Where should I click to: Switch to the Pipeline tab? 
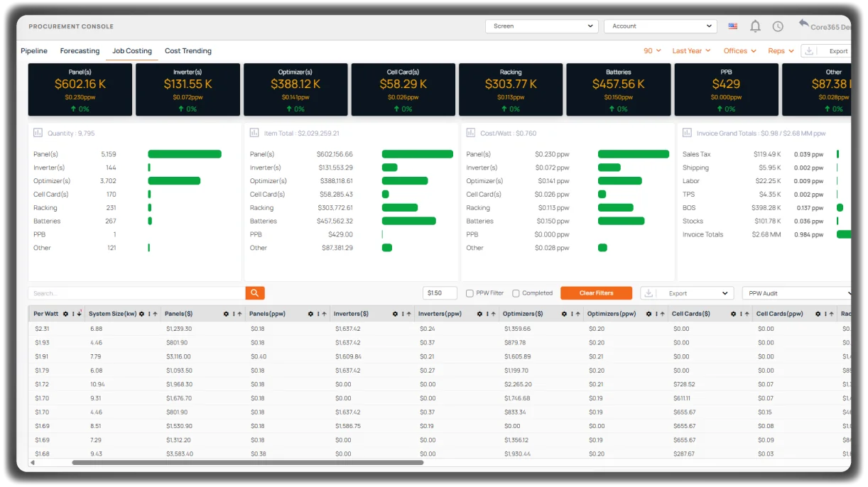coord(34,51)
